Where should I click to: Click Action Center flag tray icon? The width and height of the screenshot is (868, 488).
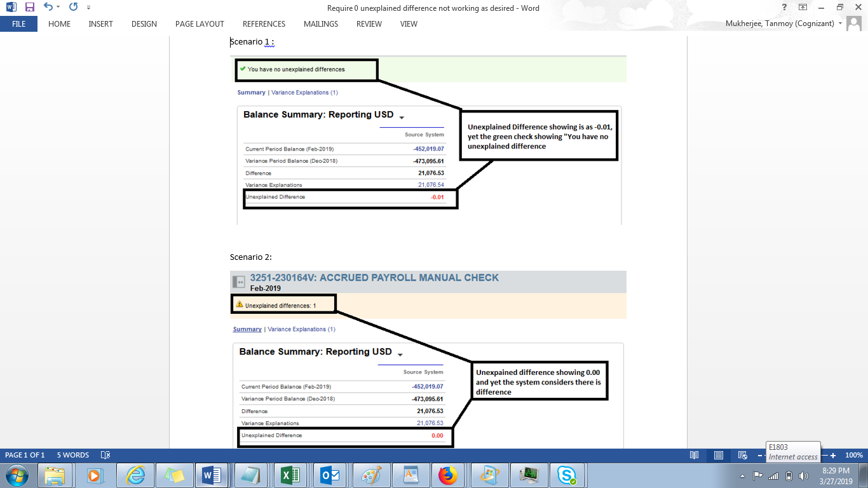coord(757,476)
